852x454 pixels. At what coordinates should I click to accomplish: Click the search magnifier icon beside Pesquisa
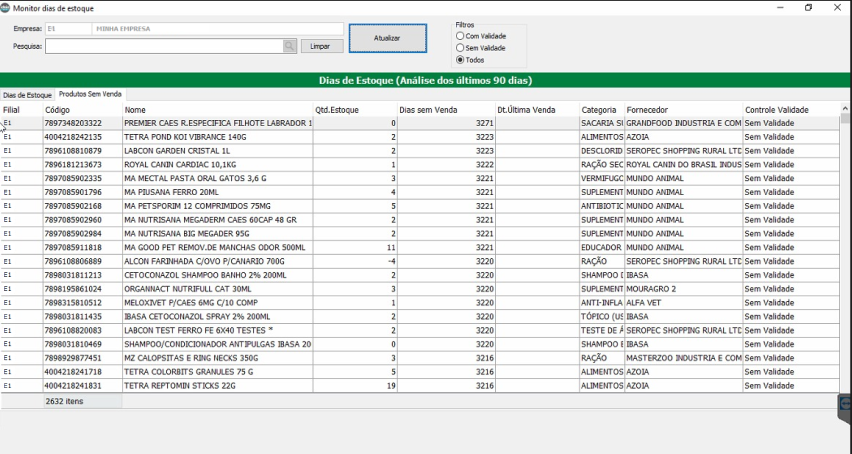(x=290, y=46)
